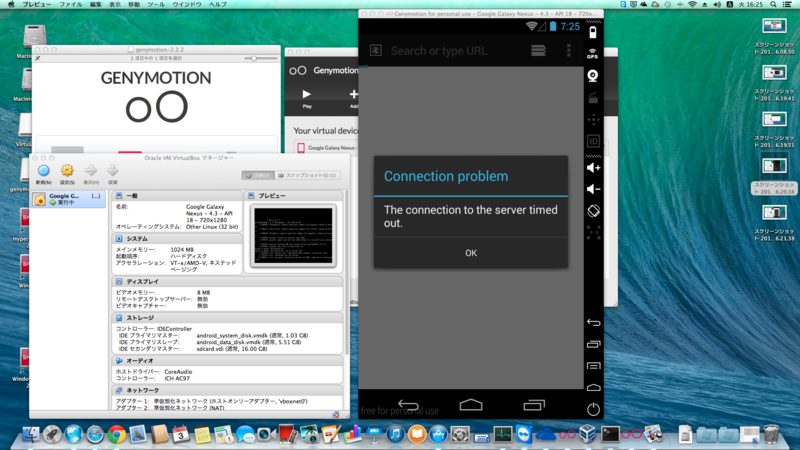Open Spotlight search in menu bar
The width and height of the screenshot is (800, 450).
pos(773,4)
